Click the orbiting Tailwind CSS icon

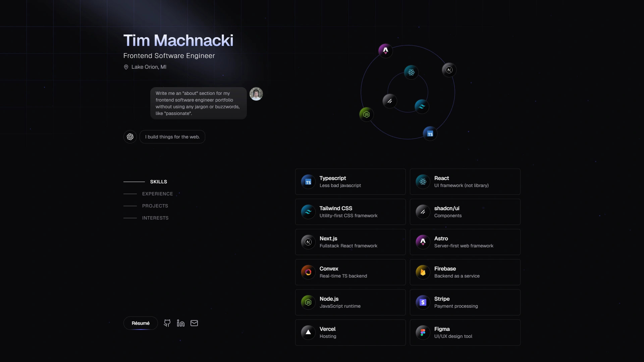(422, 106)
